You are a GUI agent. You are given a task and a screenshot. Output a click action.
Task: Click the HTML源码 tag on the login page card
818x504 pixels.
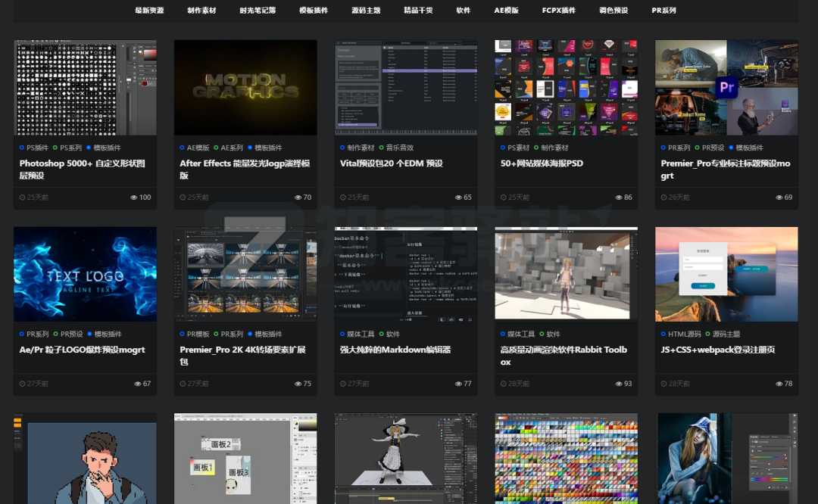pyautogui.click(x=684, y=334)
